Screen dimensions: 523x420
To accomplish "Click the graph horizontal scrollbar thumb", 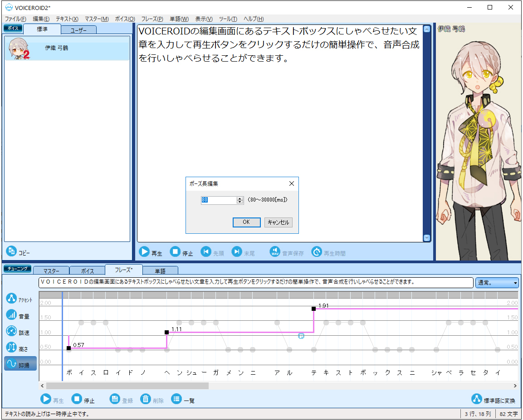I will click(x=127, y=386).
